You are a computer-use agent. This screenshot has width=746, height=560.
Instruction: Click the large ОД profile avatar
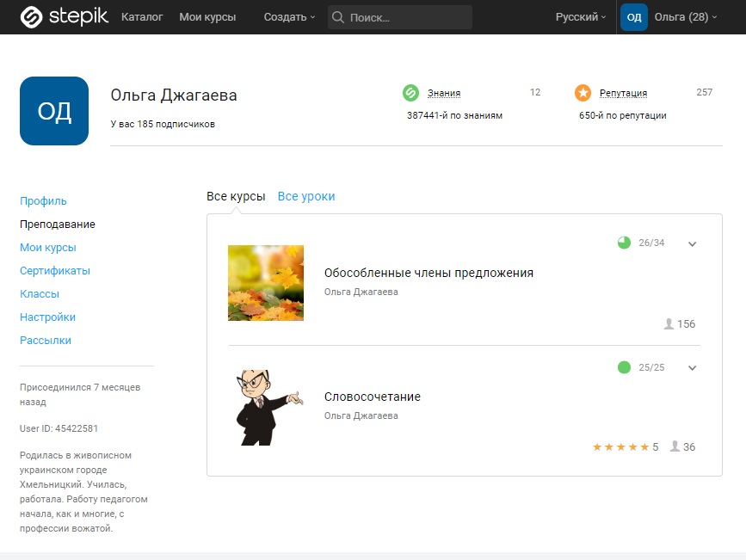pyautogui.click(x=54, y=111)
